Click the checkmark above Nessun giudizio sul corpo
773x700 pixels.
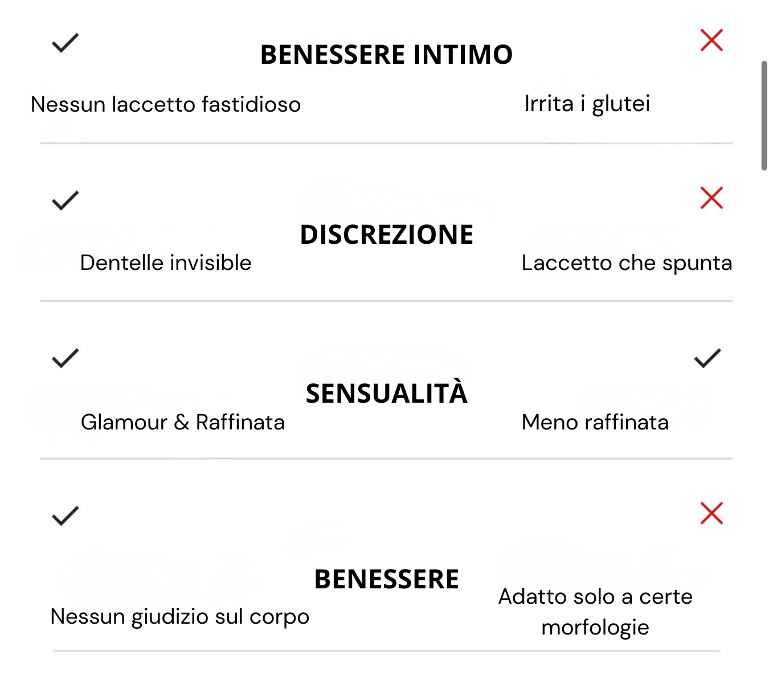65,515
